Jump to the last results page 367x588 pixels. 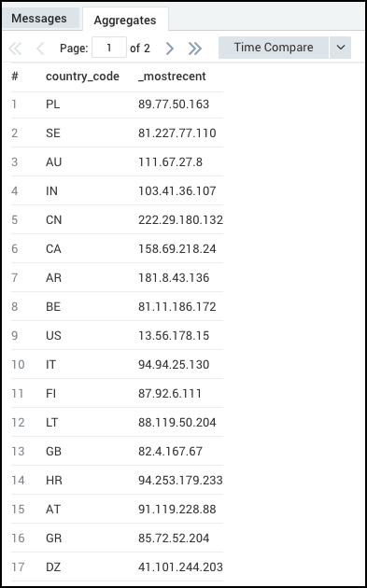pyautogui.click(x=195, y=48)
